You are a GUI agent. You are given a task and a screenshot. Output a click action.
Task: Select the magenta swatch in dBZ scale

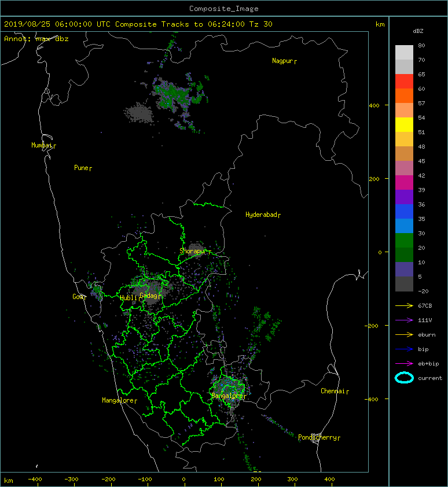(x=404, y=182)
